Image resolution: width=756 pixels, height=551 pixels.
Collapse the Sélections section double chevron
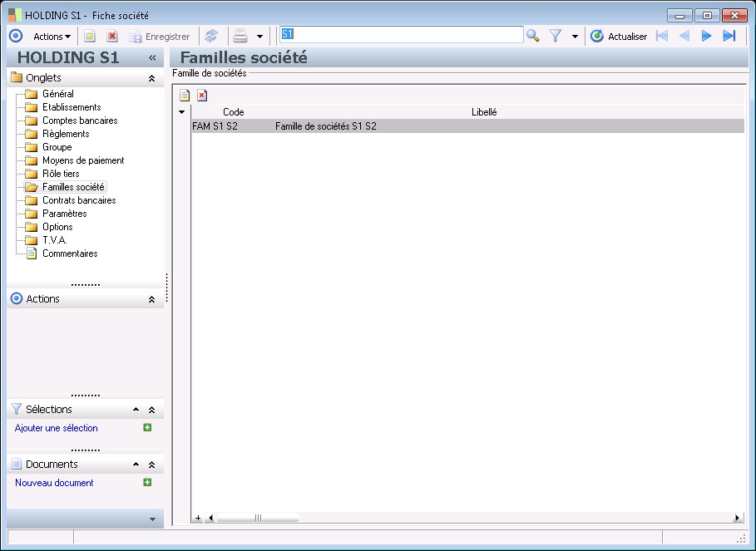click(151, 410)
